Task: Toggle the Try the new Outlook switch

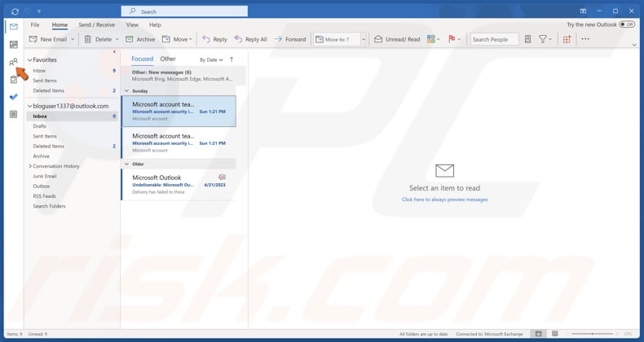Action: pyautogui.click(x=627, y=24)
